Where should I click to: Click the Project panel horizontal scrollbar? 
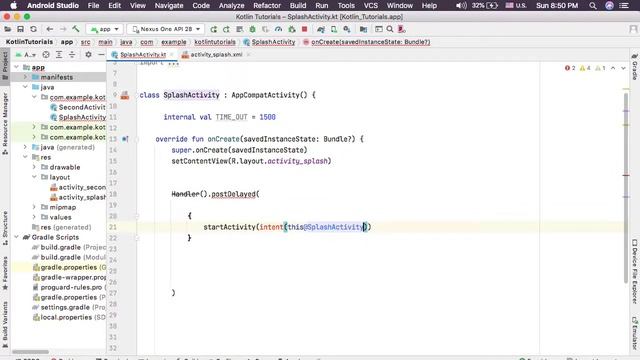[x=31, y=352]
